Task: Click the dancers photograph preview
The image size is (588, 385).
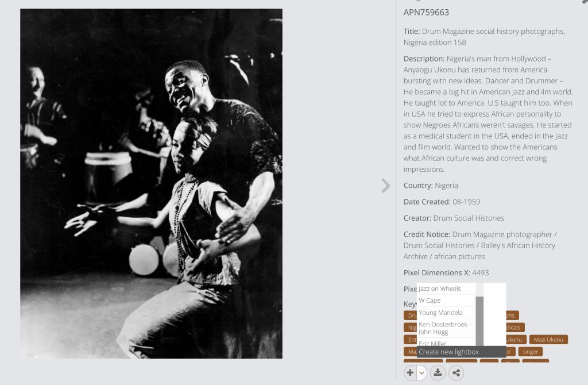Action: (x=151, y=183)
